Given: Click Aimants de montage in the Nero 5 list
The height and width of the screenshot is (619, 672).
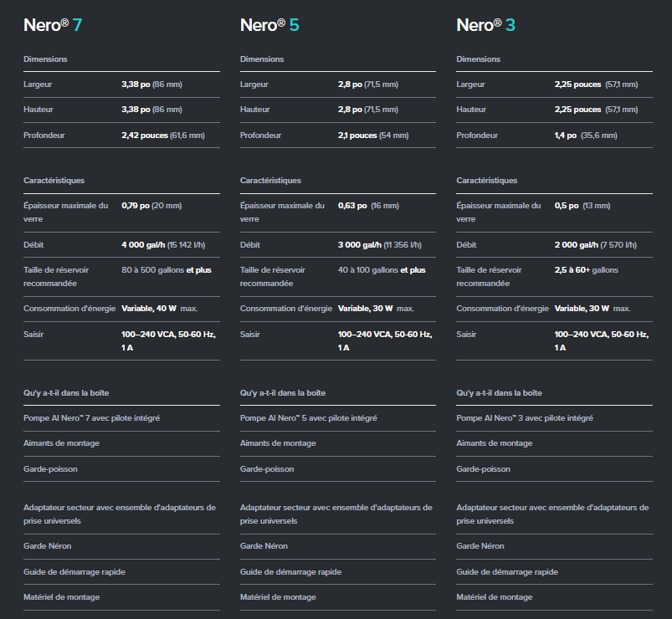Looking at the screenshot, I should click(x=278, y=443).
